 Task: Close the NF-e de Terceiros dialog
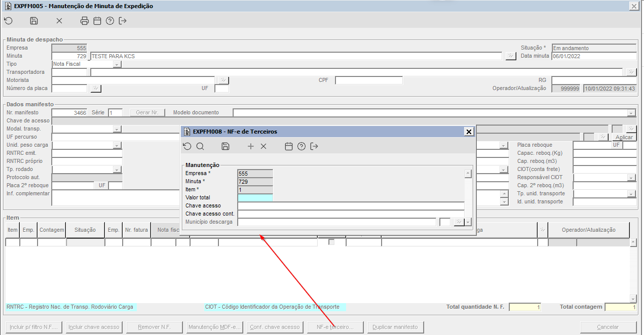(469, 132)
